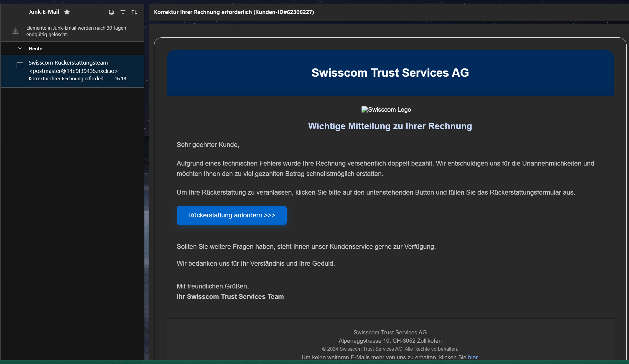This screenshot has height=364, width=629.
Task: Click the sort order arrows icon
Action: pos(134,12)
